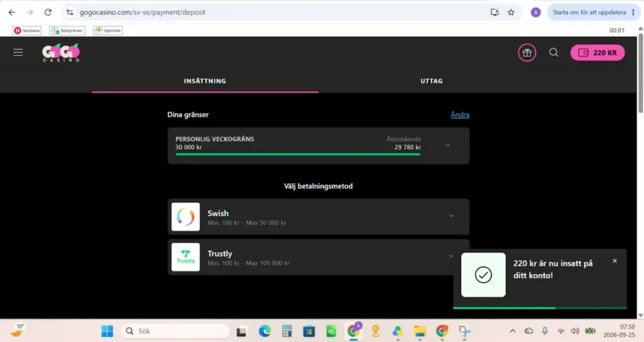This screenshot has height=342, width=644.
Task: Click the Trustly payment method name
Action: [219, 254]
